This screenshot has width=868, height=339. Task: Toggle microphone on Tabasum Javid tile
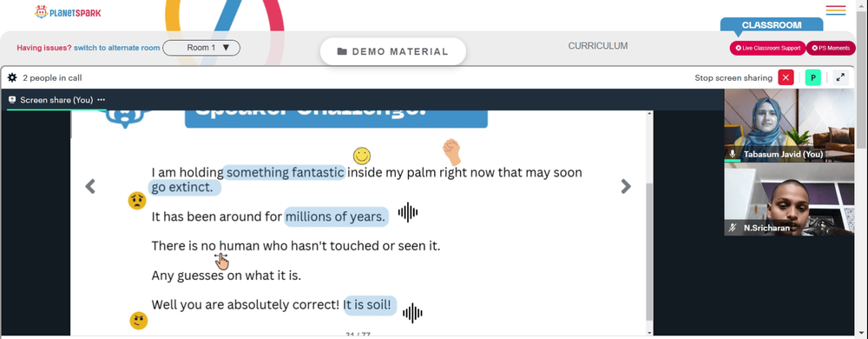point(733,154)
